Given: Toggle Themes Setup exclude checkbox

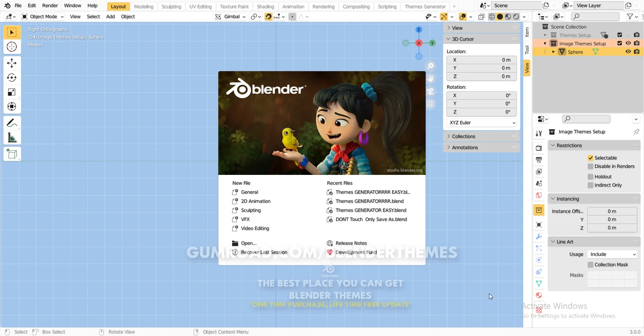Looking at the screenshot, I should pos(620,35).
